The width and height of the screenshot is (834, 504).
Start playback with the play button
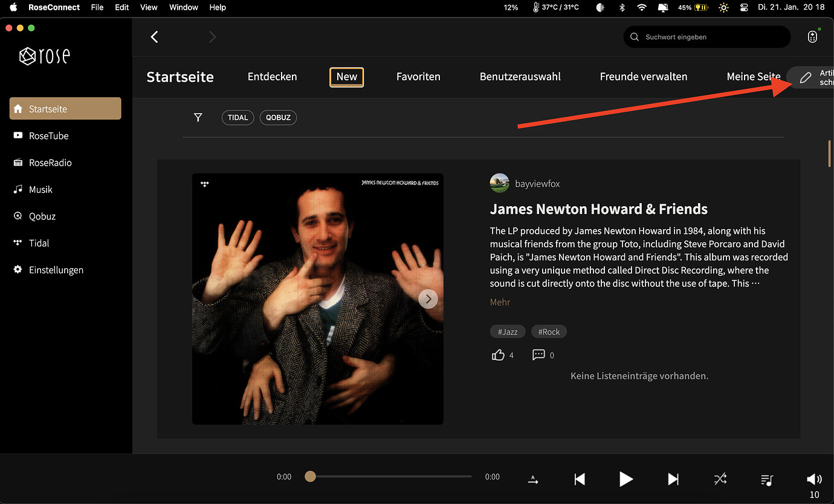(626, 479)
